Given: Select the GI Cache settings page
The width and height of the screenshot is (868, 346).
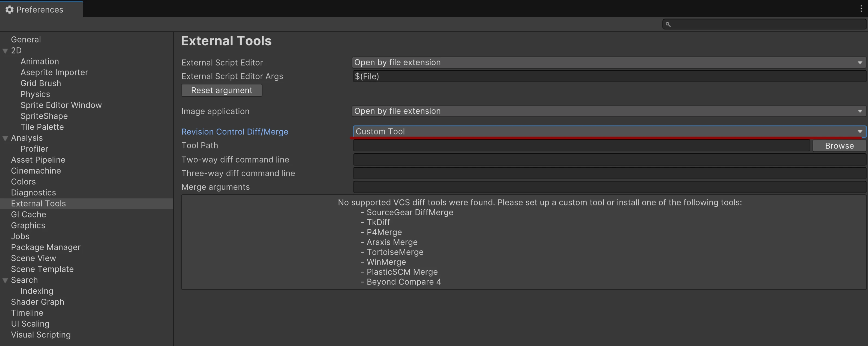Looking at the screenshot, I should pos(28,214).
